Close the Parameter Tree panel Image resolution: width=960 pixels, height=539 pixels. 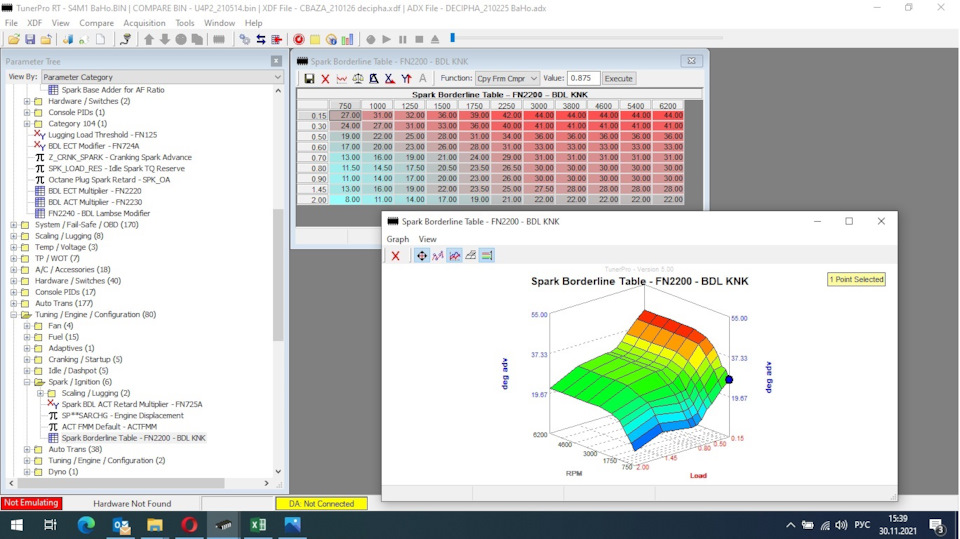coord(276,61)
